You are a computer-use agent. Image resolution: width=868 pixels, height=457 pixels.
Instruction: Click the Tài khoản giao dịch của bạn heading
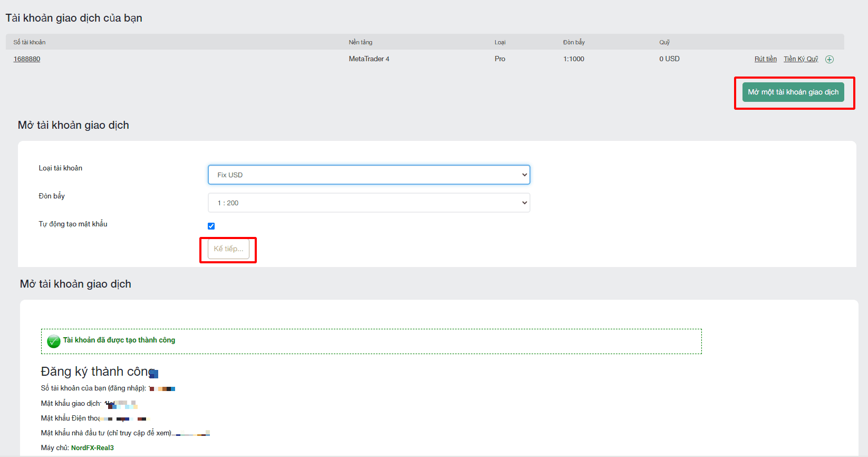coord(74,18)
